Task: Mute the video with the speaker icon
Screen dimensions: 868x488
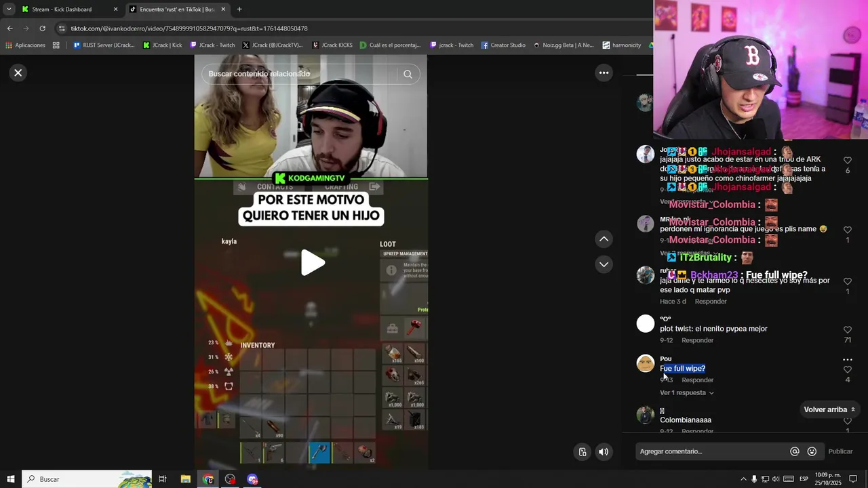Action: pos(604,452)
